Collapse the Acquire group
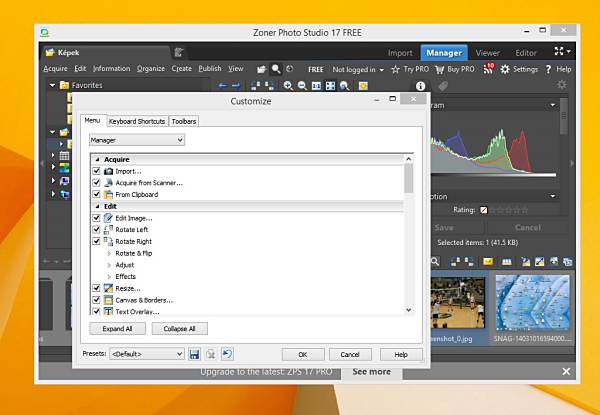The height and width of the screenshot is (415, 600). point(98,159)
